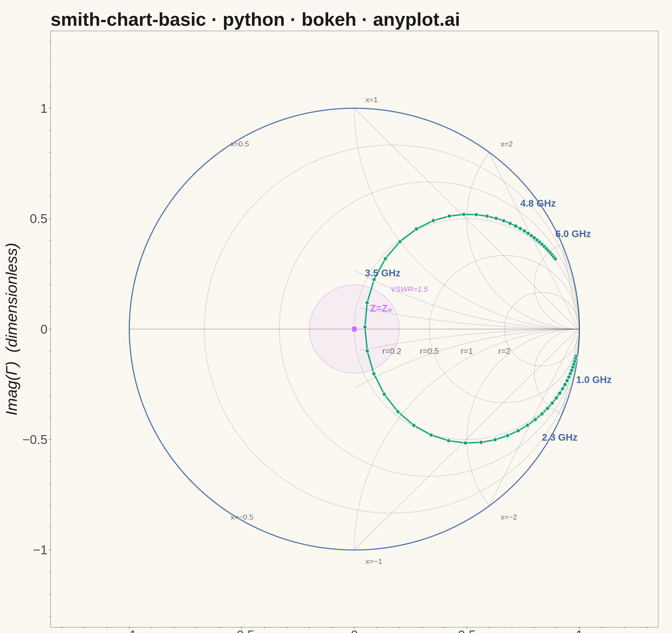672x633 pixels.
Task: Click the x=1 reactance label at top
Action: pyautogui.click(x=372, y=100)
